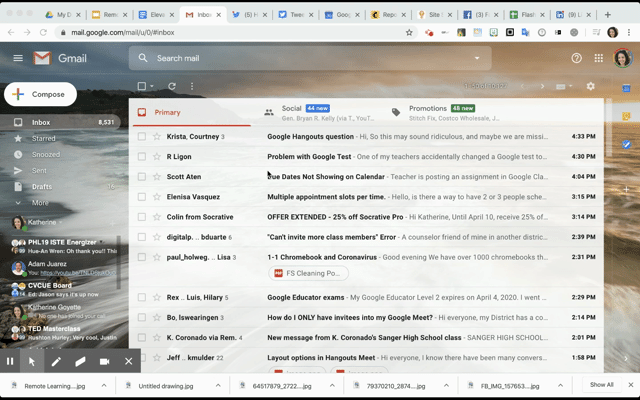
Task: Expand the Untitled drawing.jpg download menu
Action: point(218,385)
